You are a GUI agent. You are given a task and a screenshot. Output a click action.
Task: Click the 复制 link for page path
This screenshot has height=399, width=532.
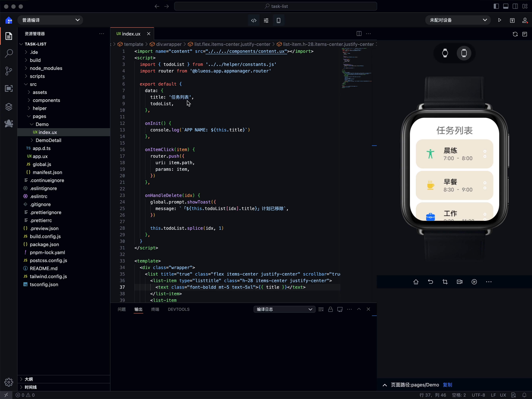[447, 385]
